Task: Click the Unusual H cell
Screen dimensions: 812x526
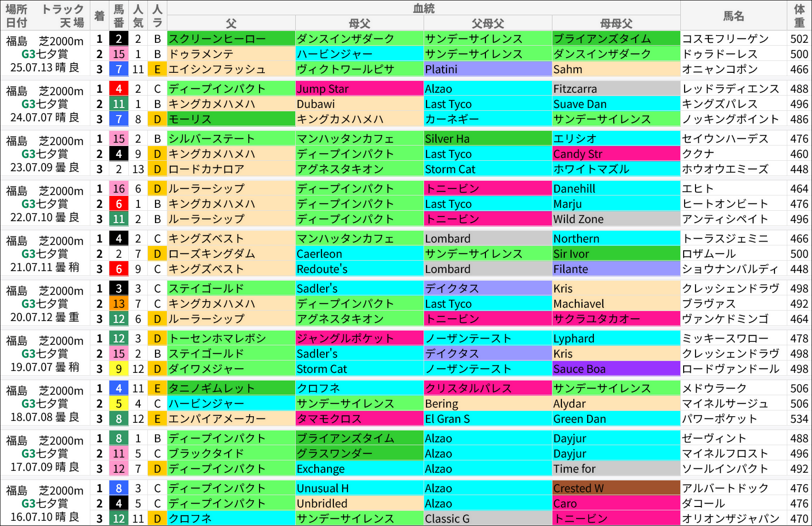Action: (359, 488)
